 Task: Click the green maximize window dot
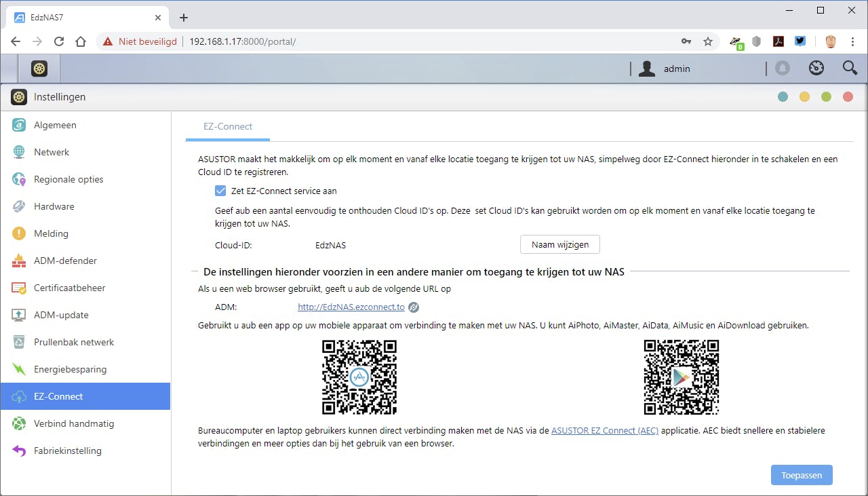point(826,97)
